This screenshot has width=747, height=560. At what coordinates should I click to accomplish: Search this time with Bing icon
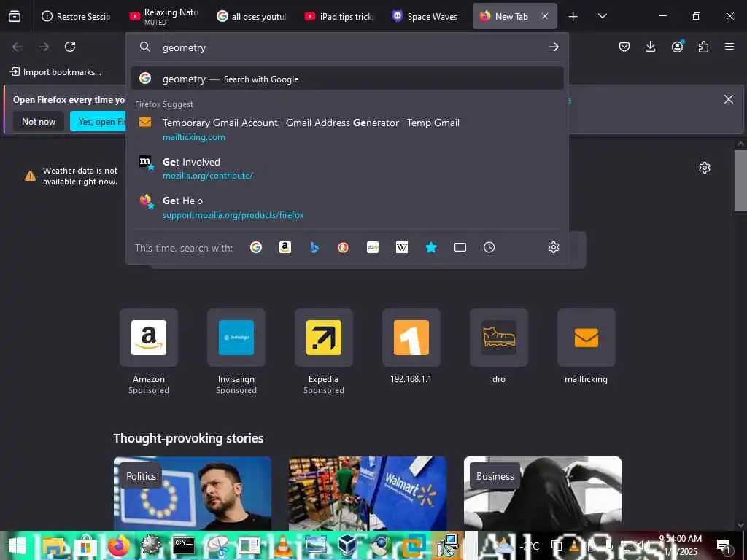point(314,247)
